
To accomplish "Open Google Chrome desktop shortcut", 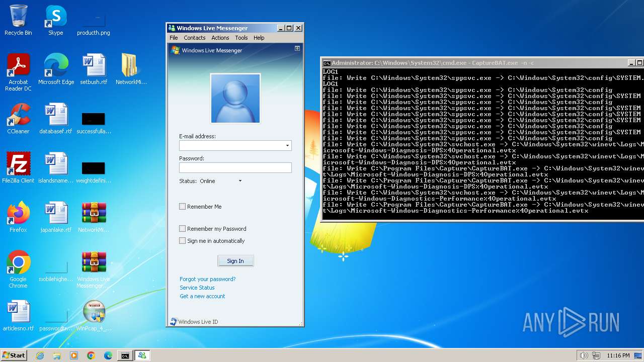I will click(x=18, y=269).
